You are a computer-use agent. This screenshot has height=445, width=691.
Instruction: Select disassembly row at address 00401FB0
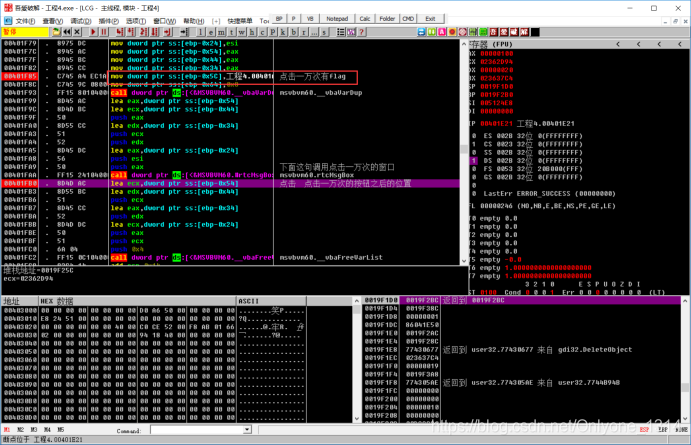(230, 183)
